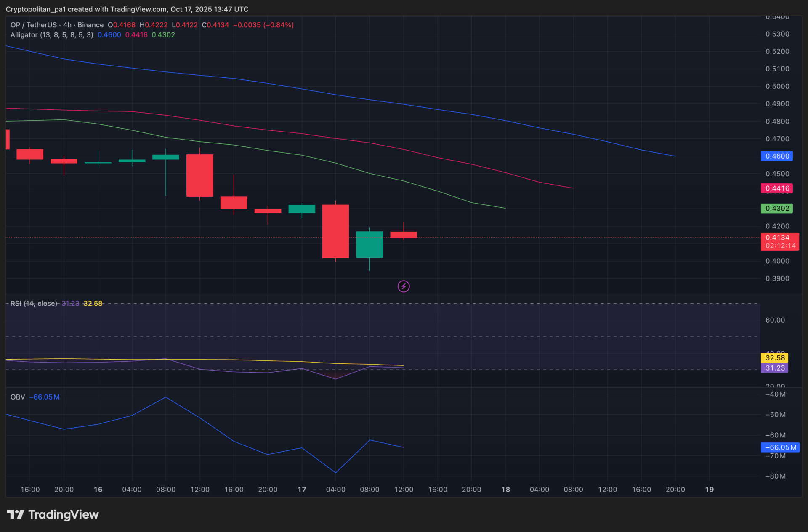The image size is (808, 532).
Task: Select the OBV indicator legend label
Action: click(18, 397)
